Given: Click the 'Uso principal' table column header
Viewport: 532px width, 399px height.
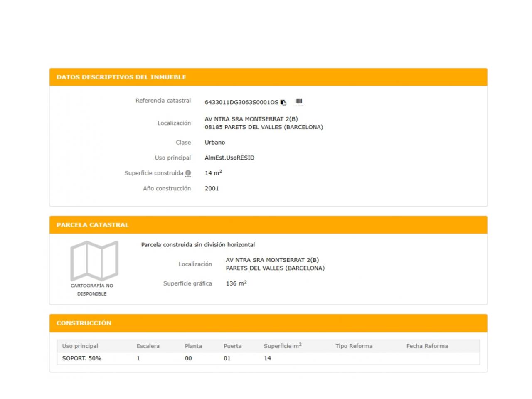Looking at the screenshot, I should pos(80,346).
